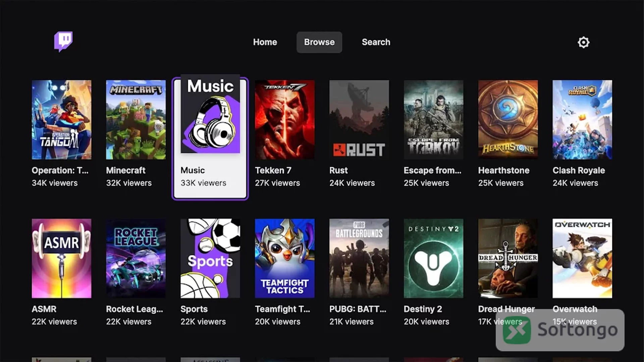Click "34K viewers" under Operation: Tango

55,183
